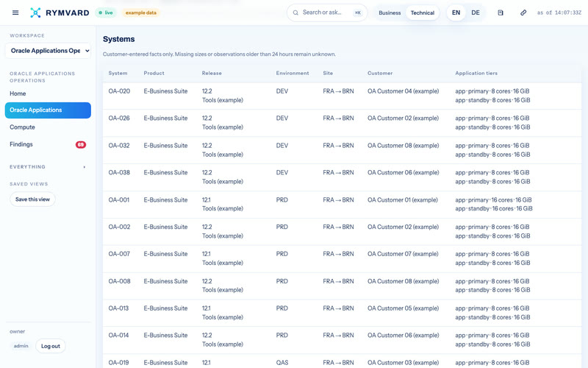Click app standby 16 cores tier text

click(x=494, y=209)
